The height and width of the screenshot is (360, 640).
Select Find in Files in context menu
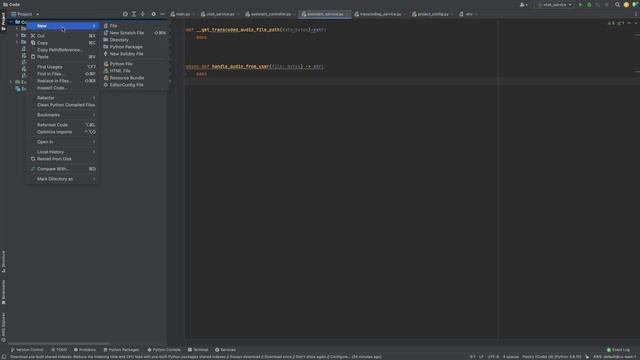click(x=63, y=74)
